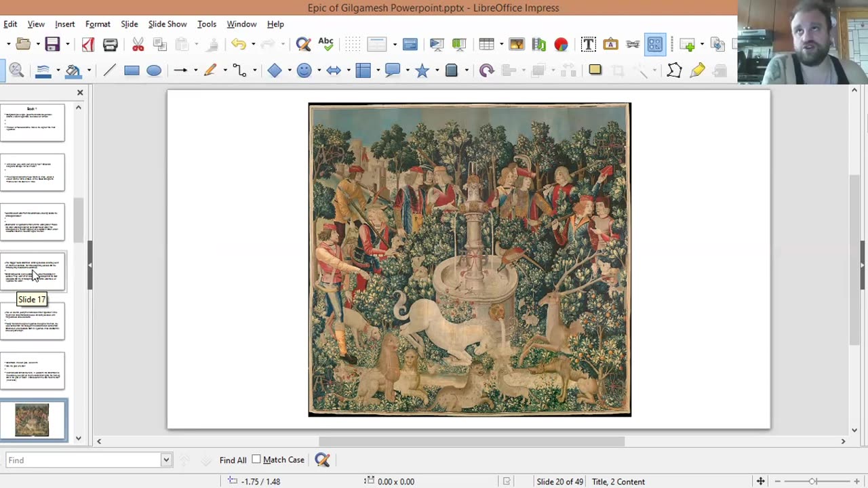Start slideshow from first slide icon
This screenshot has width=868, height=488.
(437, 45)
